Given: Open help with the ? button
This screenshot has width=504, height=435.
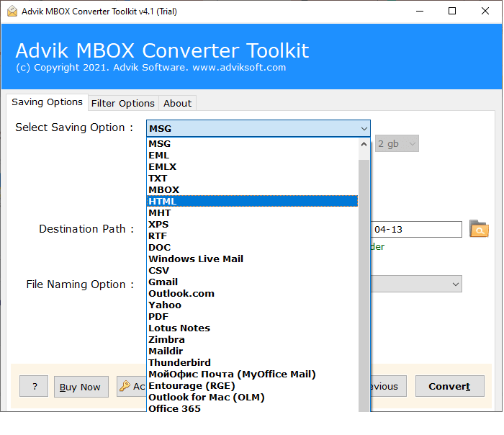Looking at the screenshot, I should pyautogui.click(x=34, y=386).
